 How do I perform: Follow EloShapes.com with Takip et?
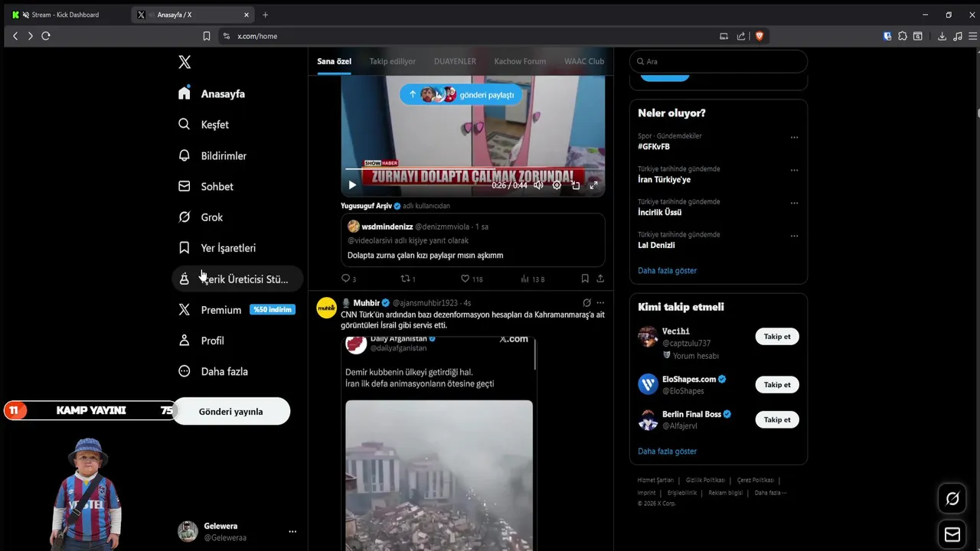pos(777,385)
